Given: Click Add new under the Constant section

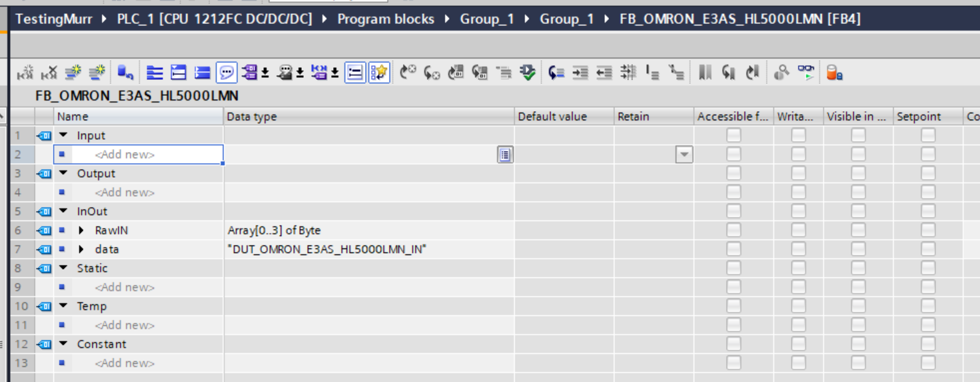Looking at the screenshot, I should 124,363.
